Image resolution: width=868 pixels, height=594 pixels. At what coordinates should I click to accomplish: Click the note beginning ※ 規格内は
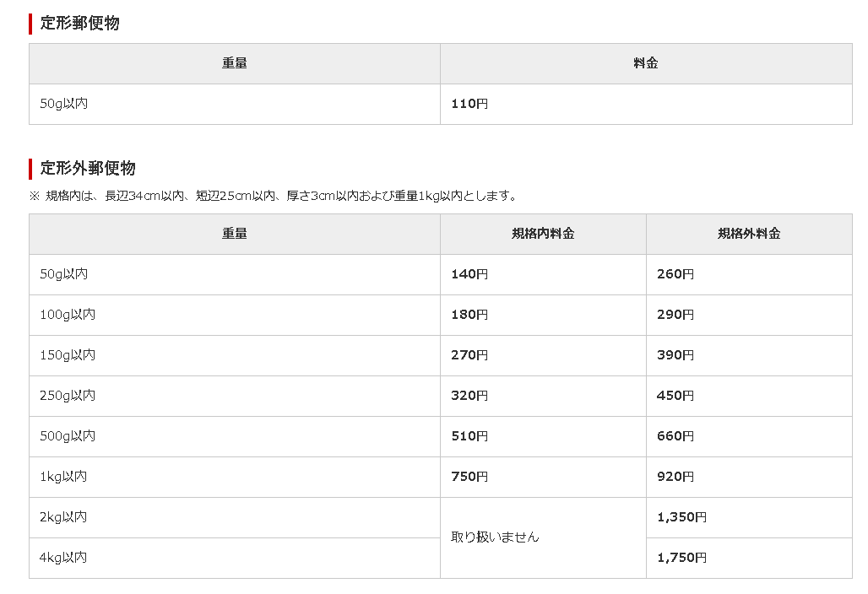click(274, 196)
